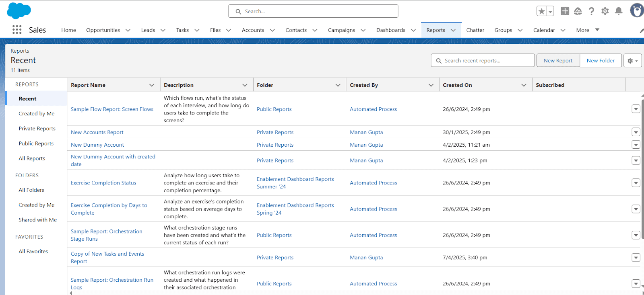Select All Reports in the sidebar
Screen dimensions: 644x295
tap(32, 158)
